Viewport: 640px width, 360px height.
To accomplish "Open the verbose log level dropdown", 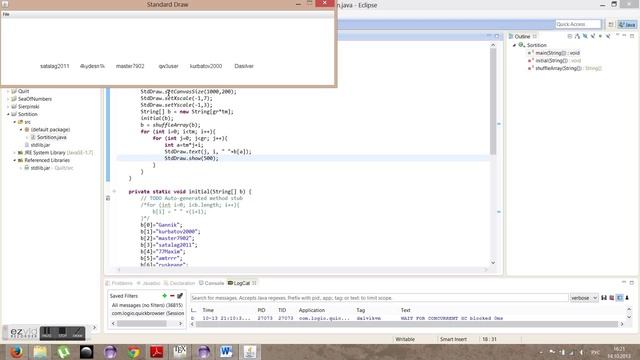I will tap(584, 298).
